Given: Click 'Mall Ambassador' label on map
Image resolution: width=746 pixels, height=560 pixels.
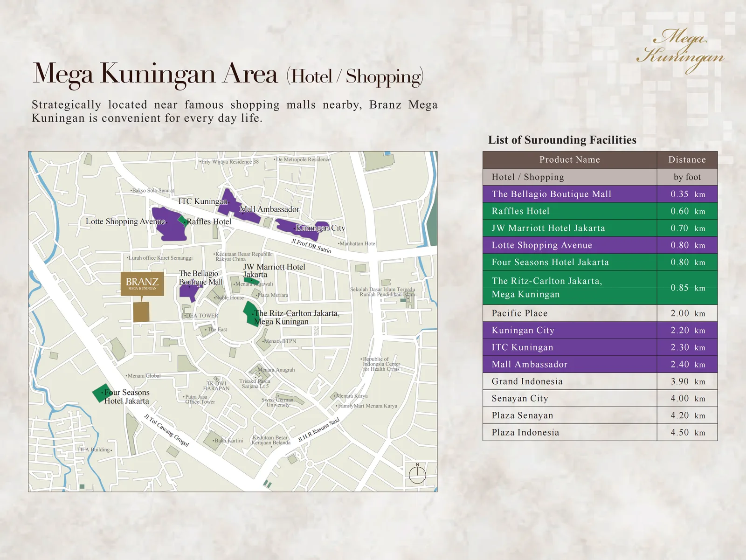Looking at the screenshot, I should pyautogui.click(x=269, y=209).
